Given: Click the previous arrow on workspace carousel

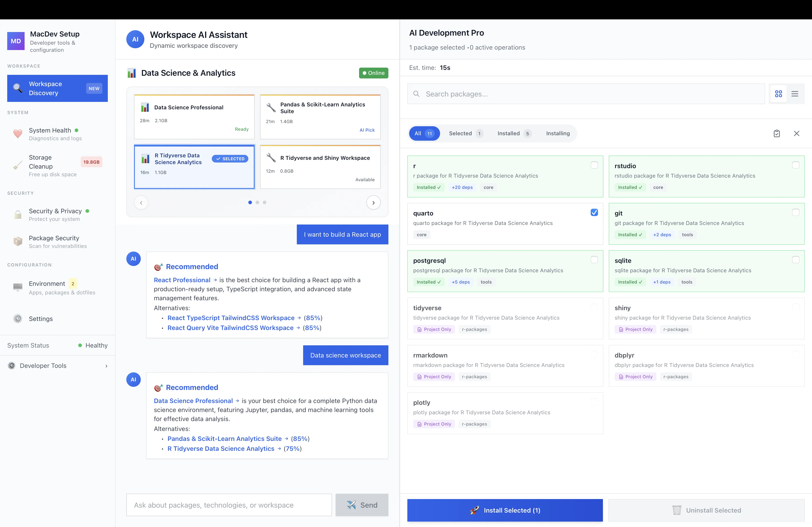Looking at the screenshot, I should tap(141, 202).
